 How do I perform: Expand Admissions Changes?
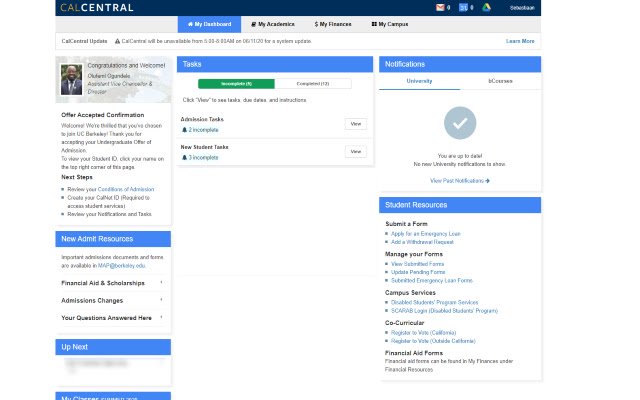(x=113, y=300)
